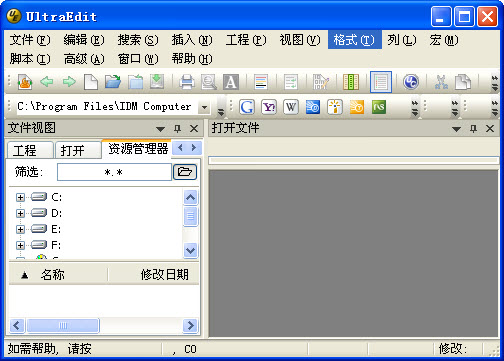
Task: Click the first toolbar icon with orange figure
Action: (x=25, y=82)
